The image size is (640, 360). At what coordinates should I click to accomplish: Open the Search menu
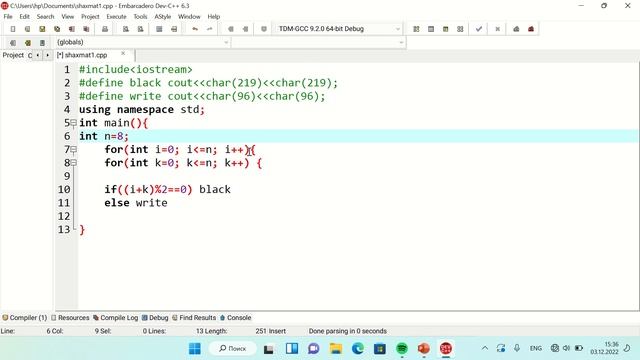point(45,17)
